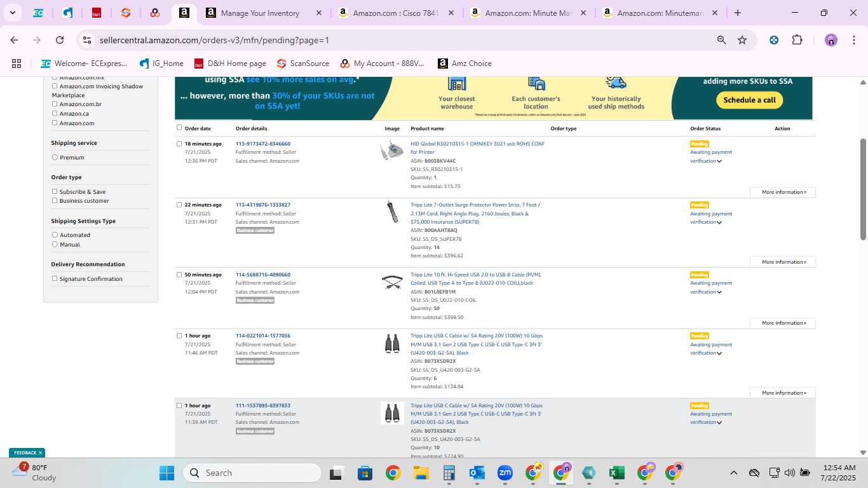The image size is (868, 488).
Task: Switch to Amazon.com : Cisco 7841 tab
Action: [395, 13]
